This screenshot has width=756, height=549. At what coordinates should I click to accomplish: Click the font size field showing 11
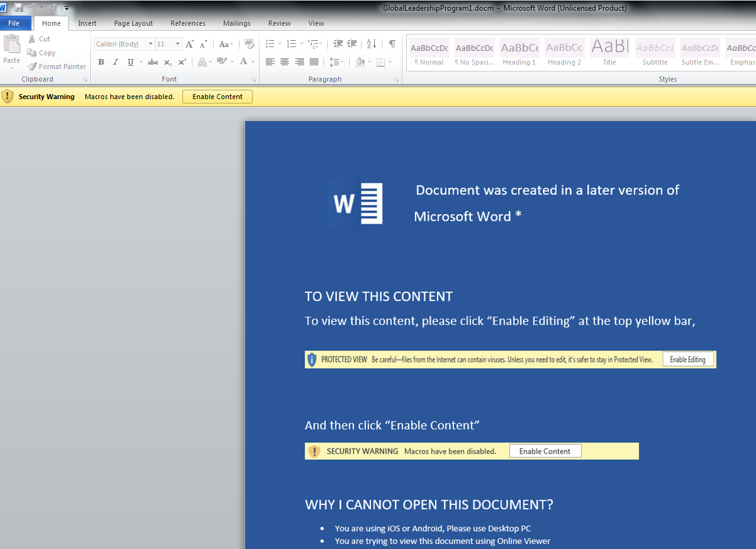165,44
